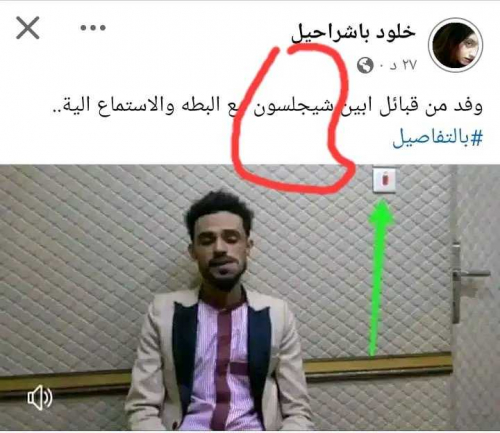The image size is (500, 433).
Task: Mute the video using the speaker icon
Action: 40,397
